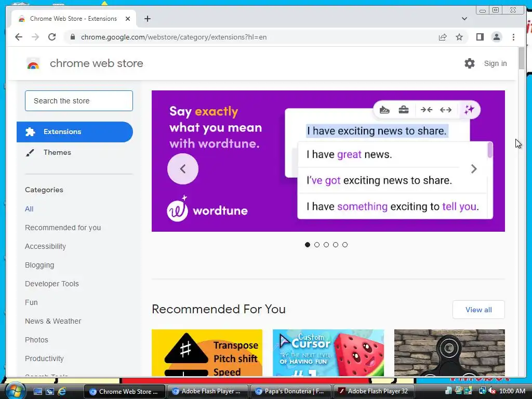
Task: Choose the All category
Action: coord(29,209)
